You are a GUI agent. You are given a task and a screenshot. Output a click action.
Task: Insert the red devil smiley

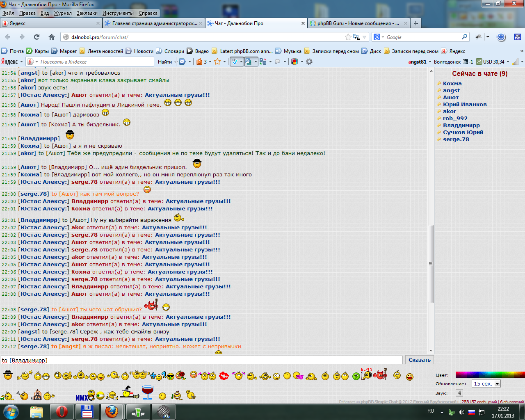381,374
